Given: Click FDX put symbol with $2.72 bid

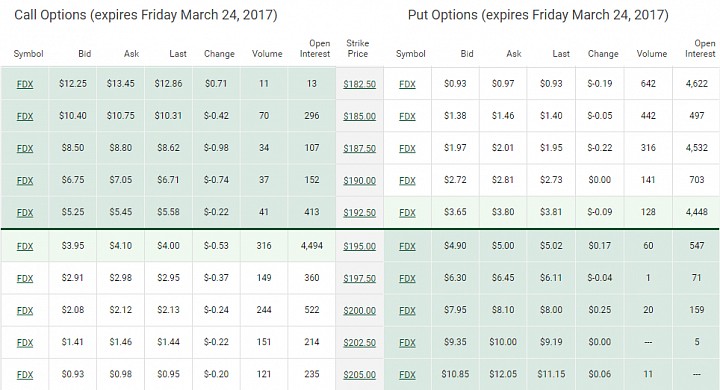Looking at the screenshot, I should click(407, 181).
